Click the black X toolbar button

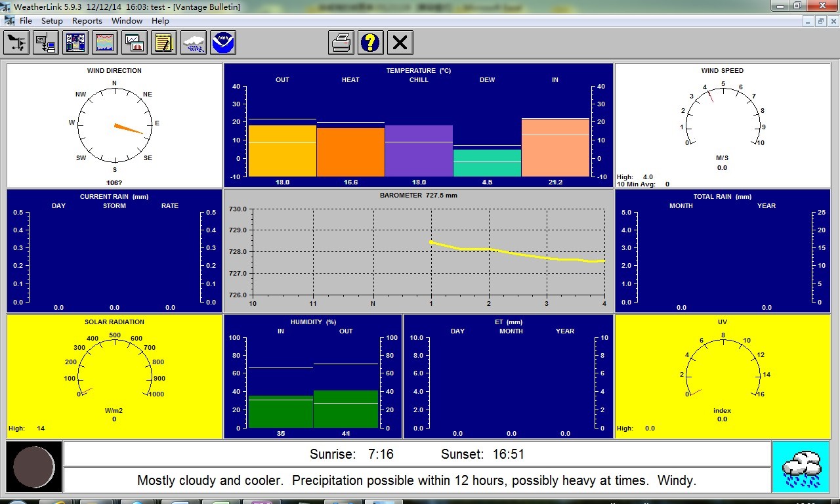(400, 43)
